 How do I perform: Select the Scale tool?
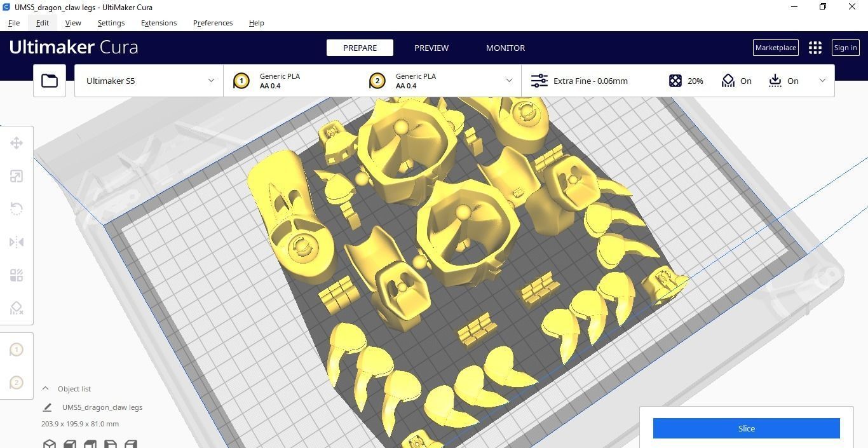[x=17, y=176]
